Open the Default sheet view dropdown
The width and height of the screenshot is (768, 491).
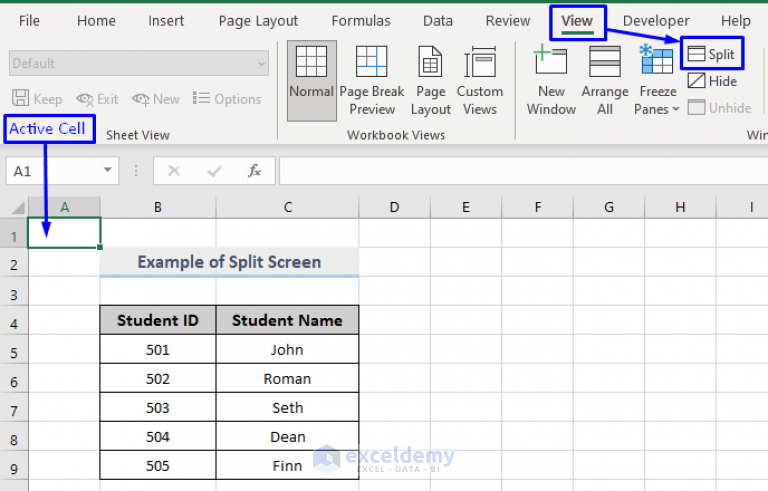(x=139, y=63)
